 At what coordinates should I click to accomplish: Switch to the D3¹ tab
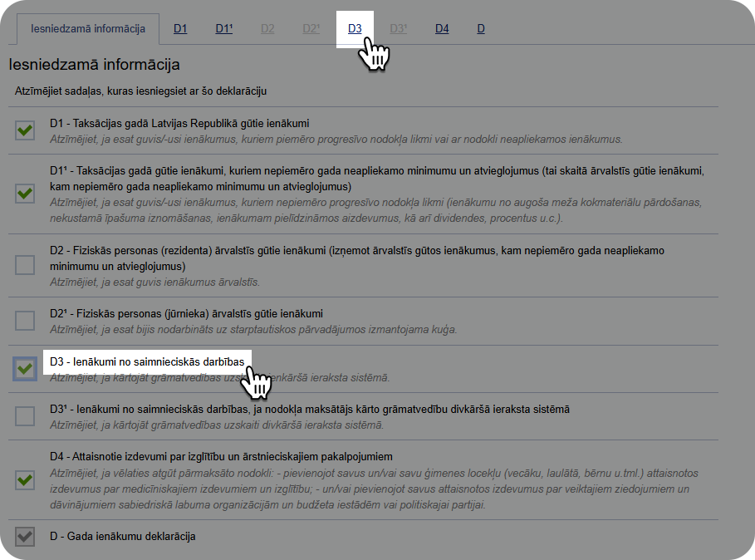(x=399, y=27)
